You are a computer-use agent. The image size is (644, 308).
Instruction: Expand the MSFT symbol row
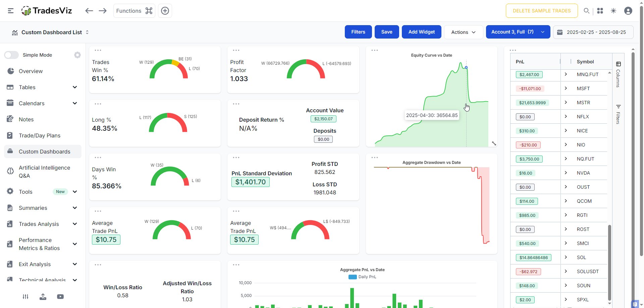[566, 88]
